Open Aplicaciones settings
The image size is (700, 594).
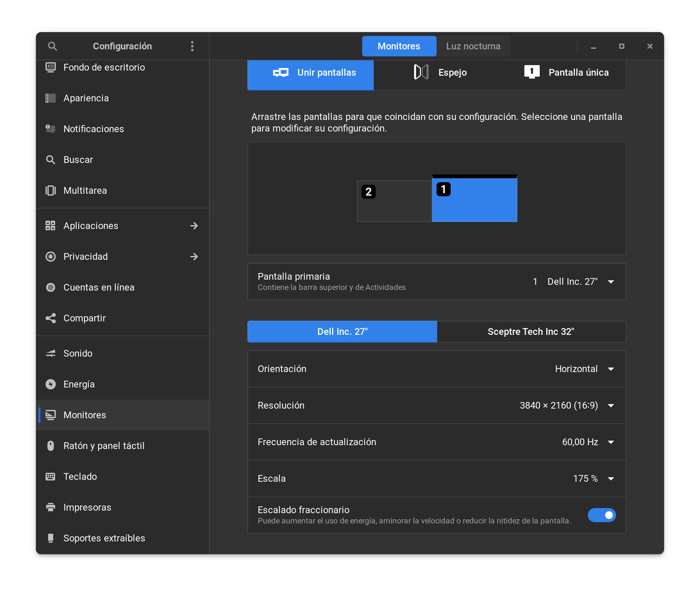tap(91, 225)
